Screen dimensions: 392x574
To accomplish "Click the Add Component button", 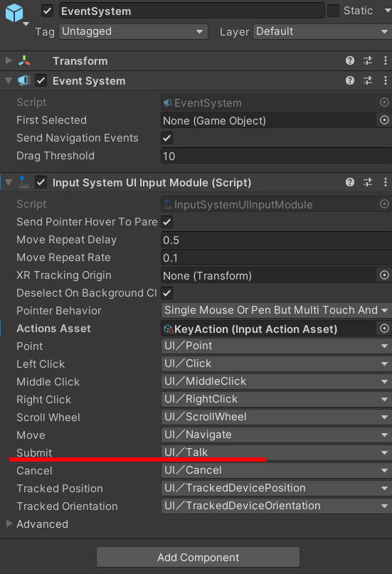I will click(x=198, y=557).
